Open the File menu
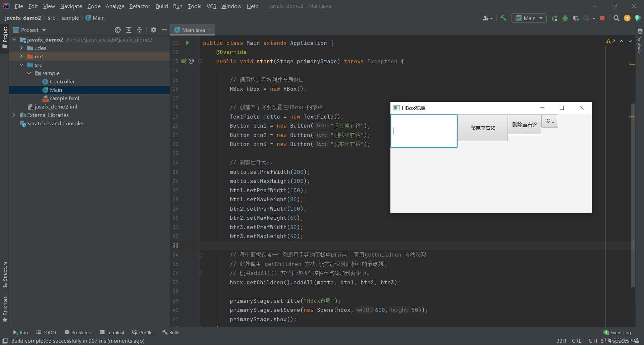Screen dimensions: 644x345 coord(19,6)
